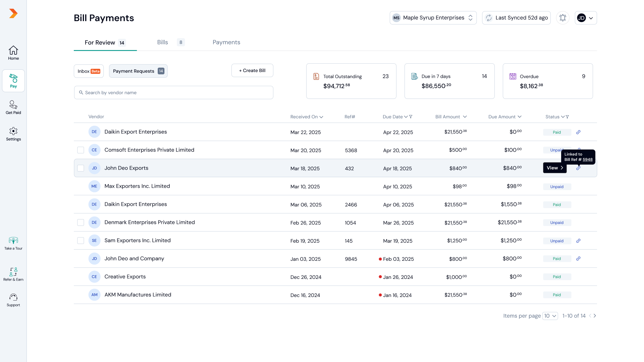Check the Comsoft Enterprises Private Limited checkbox

pos(80,150)
